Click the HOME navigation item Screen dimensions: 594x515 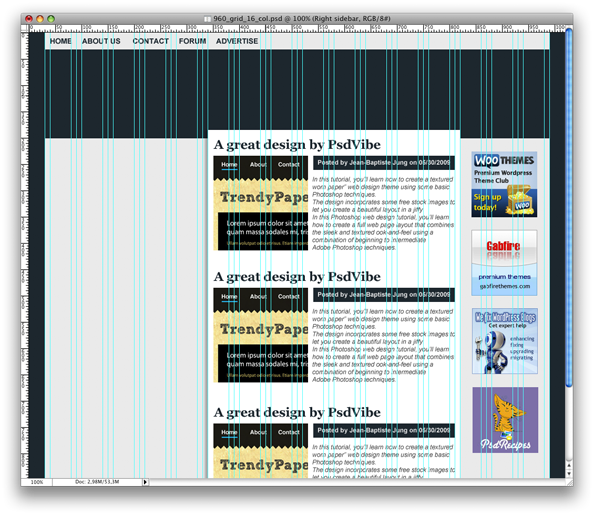click(x=61, y=41)
